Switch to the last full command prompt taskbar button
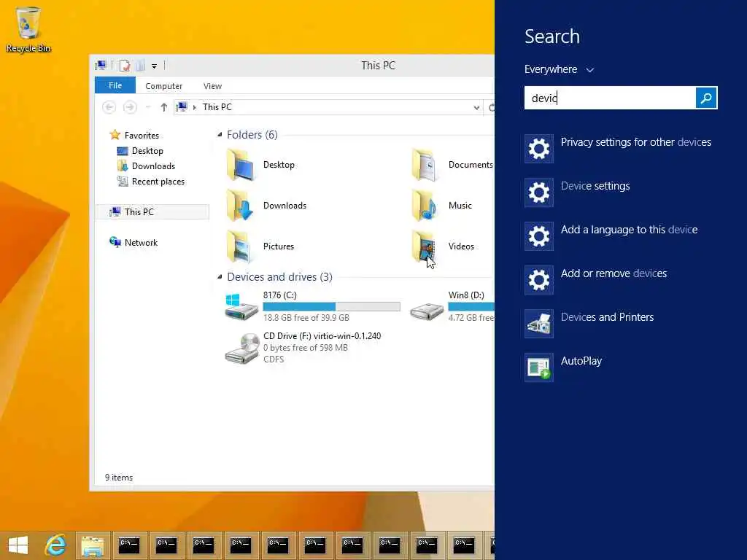Screen dimensions: 747x560 (x=463, y=545)
